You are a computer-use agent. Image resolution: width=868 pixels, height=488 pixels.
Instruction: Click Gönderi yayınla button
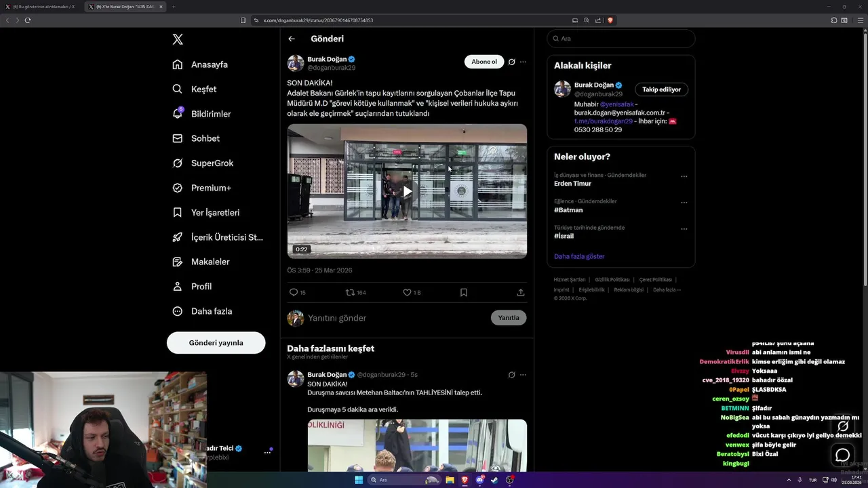pos(216,343)
